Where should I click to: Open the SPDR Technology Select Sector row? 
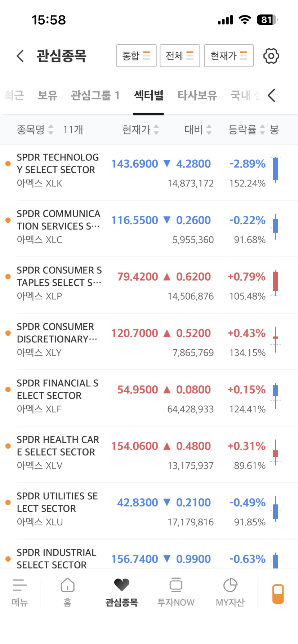pos(58,170)
